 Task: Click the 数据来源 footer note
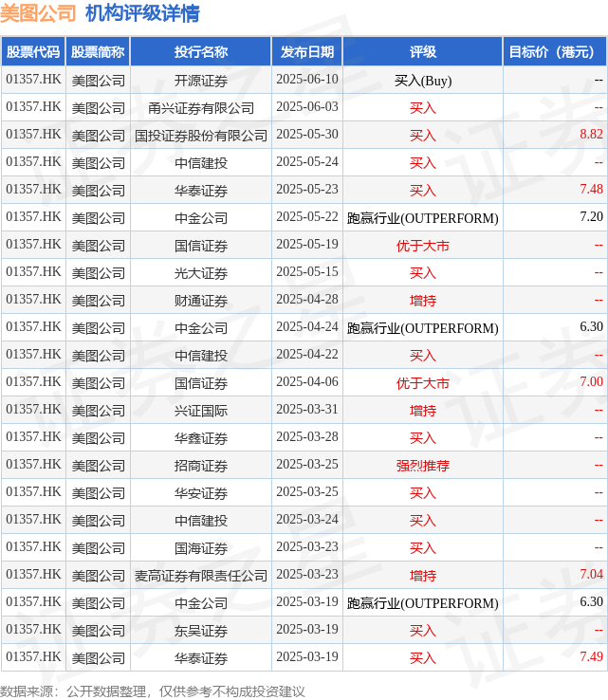click(x=152, y=691)
